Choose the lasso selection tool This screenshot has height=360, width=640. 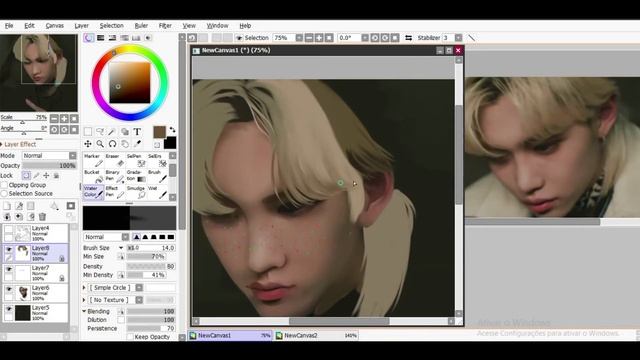tap(100, 131)
